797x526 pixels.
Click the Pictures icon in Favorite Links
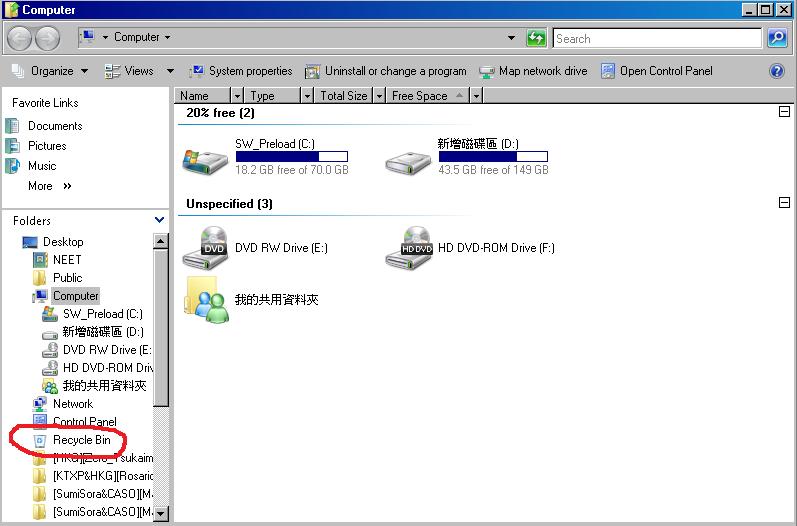pos(12,146)
